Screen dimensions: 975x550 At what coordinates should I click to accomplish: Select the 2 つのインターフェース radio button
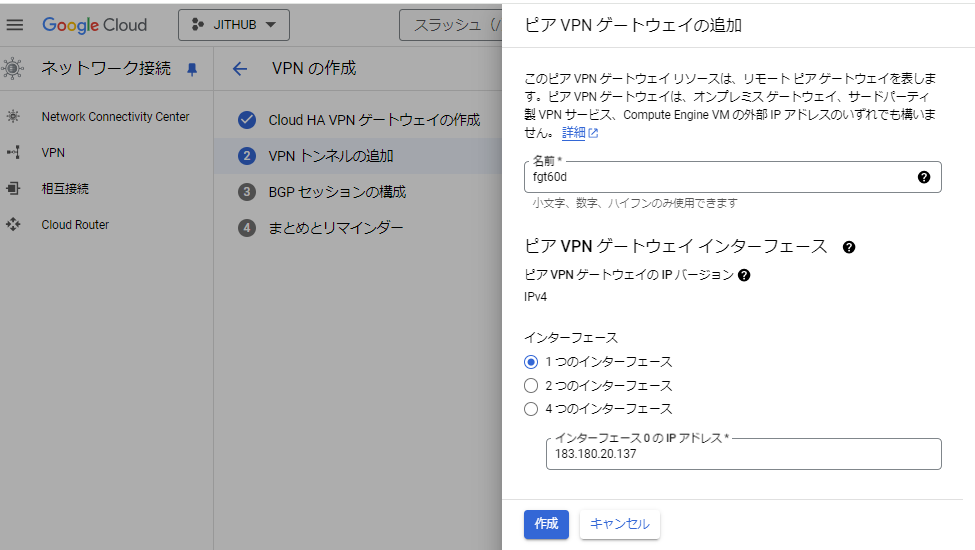click(531, 385)
